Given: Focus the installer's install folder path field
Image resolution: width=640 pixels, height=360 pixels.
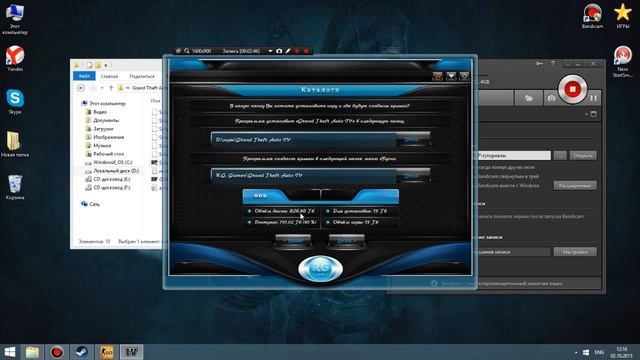Looking at the screenshot, I should click(x=304, y=140).
